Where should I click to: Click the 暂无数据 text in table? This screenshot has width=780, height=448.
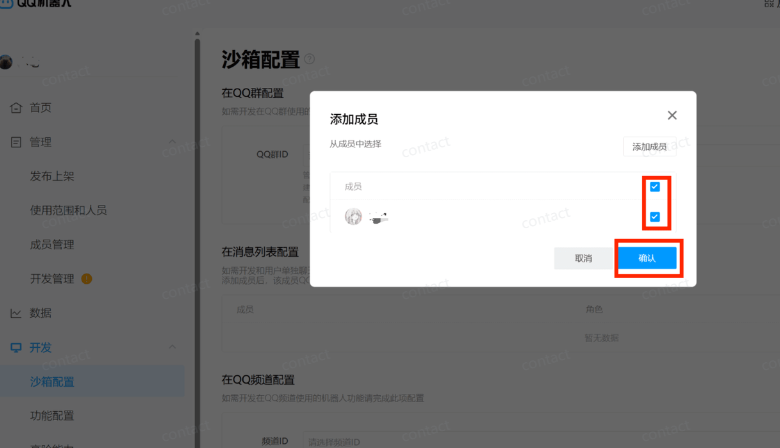(601, 338)
